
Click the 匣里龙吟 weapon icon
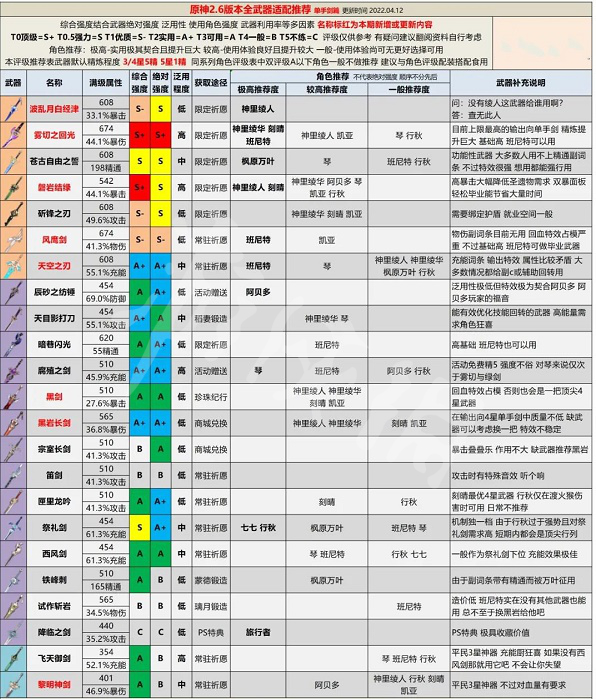click(13, 502)
